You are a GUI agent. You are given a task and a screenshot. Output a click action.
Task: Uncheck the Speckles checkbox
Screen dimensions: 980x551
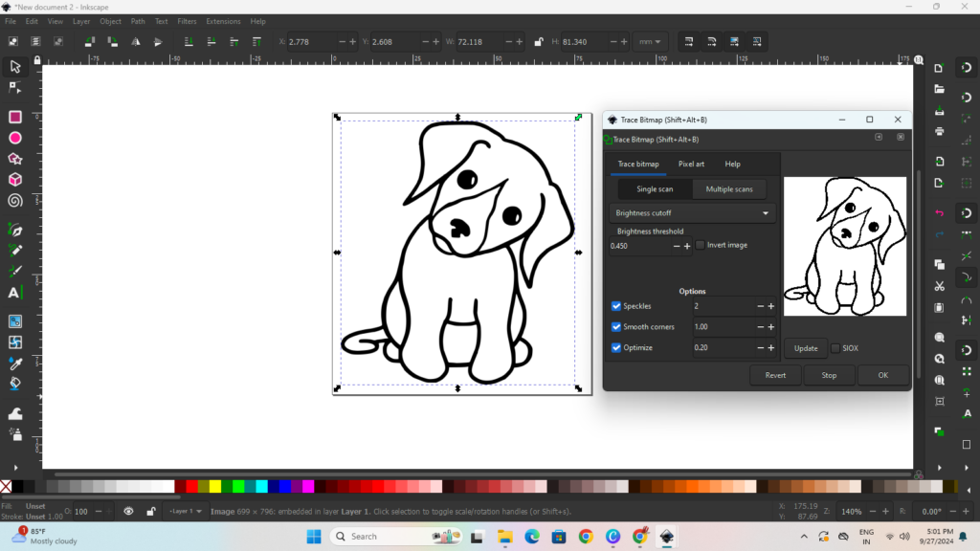(616, 306)
